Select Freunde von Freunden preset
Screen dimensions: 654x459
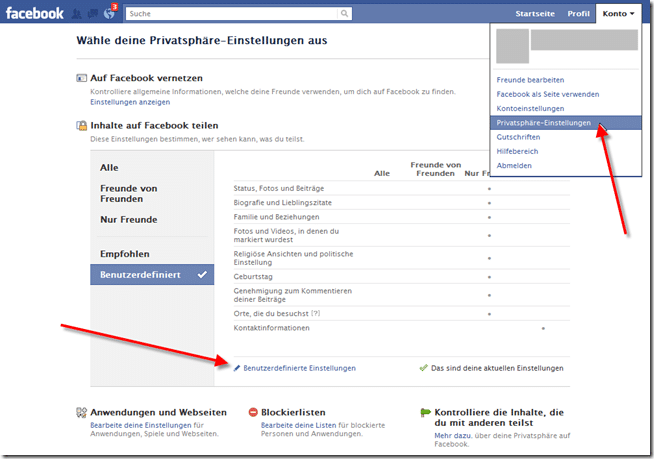(x=128, y=194)
